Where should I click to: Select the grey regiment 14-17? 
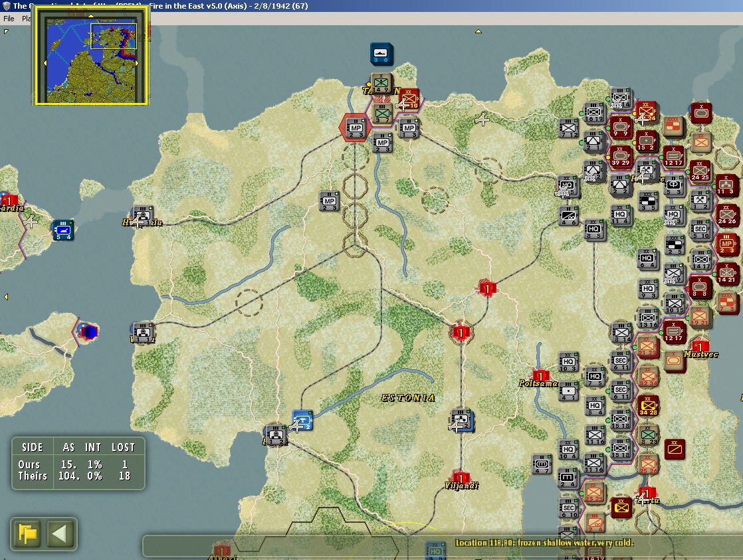click(701, 260)
